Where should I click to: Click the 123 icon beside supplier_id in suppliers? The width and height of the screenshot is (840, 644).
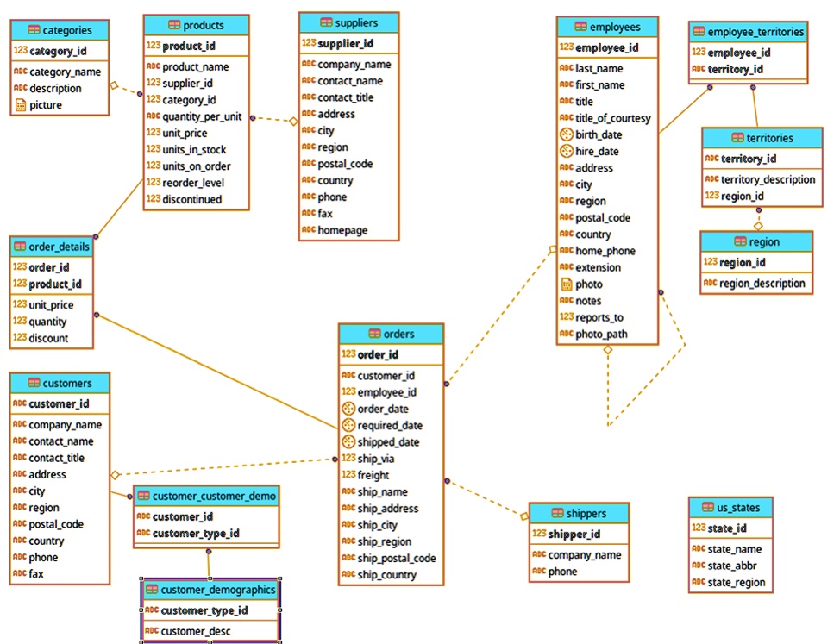(307, 42)
